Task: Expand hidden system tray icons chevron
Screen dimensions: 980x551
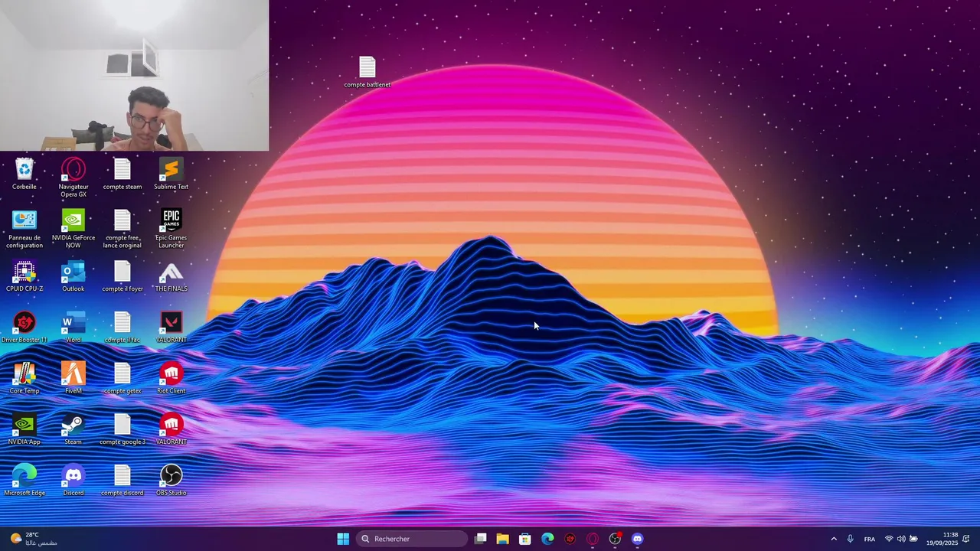Action: [x=834, y=539]
